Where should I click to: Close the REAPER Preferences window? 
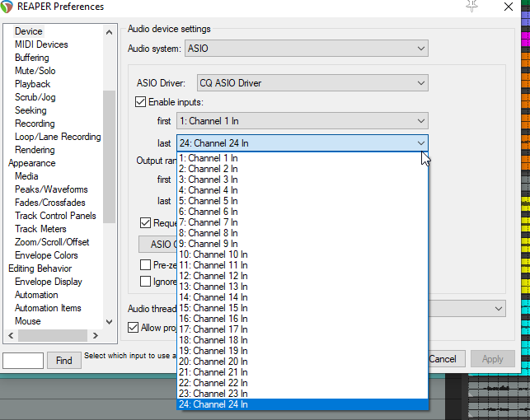click(x=509, y=7)
